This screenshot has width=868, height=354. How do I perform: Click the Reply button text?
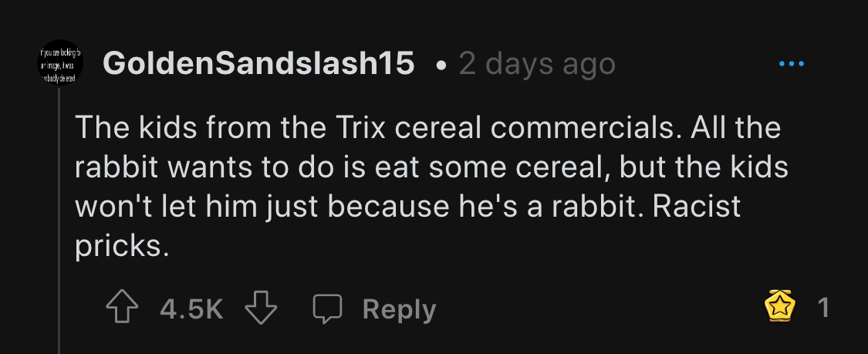click(x=399, y=309)
